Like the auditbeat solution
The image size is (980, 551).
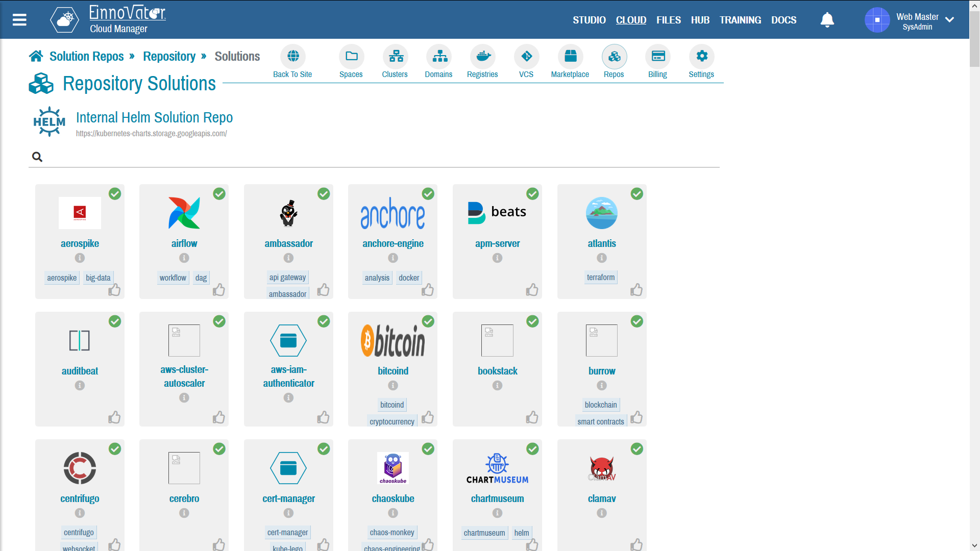(114, 417)
